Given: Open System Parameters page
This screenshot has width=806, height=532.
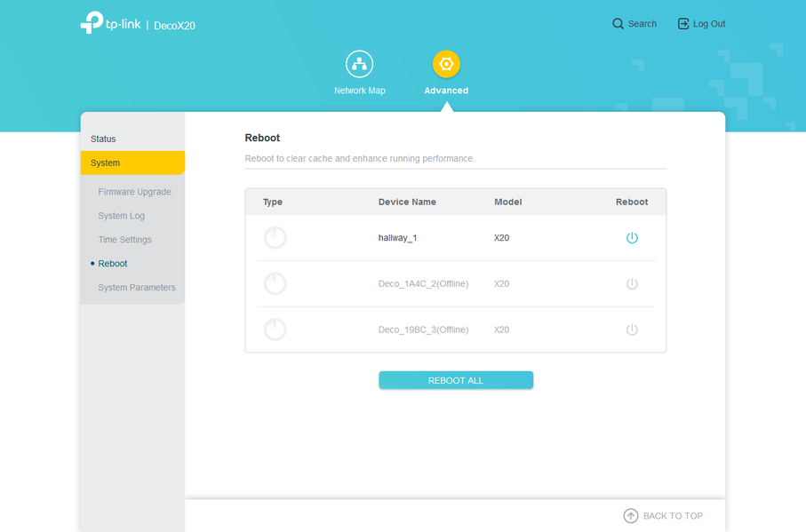Looking at the screenshot, I should (x=137, y=288).
